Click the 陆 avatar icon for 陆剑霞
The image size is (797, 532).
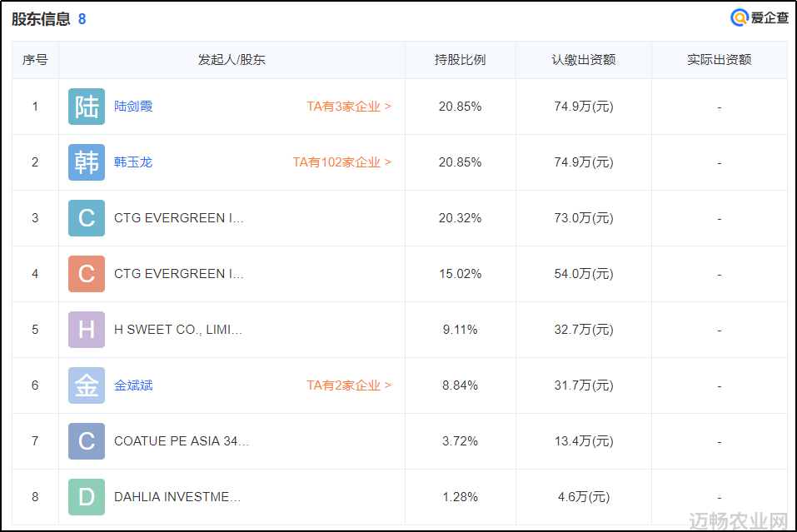(87, 107)
